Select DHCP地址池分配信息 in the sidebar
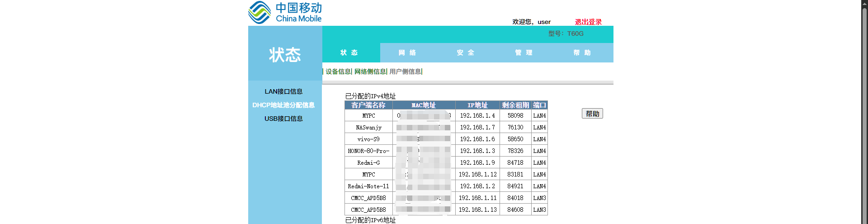 click(283, 105)
